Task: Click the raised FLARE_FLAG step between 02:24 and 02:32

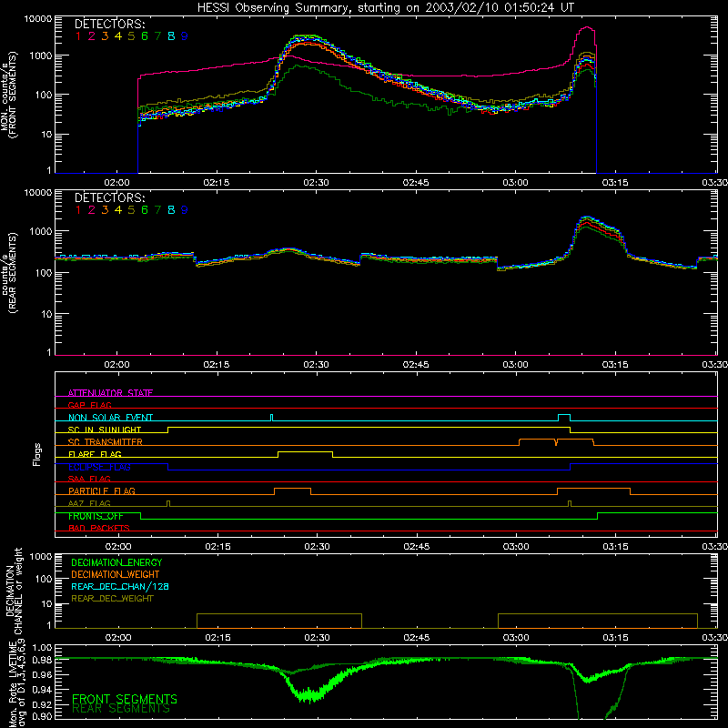Action: click(305, 451)
